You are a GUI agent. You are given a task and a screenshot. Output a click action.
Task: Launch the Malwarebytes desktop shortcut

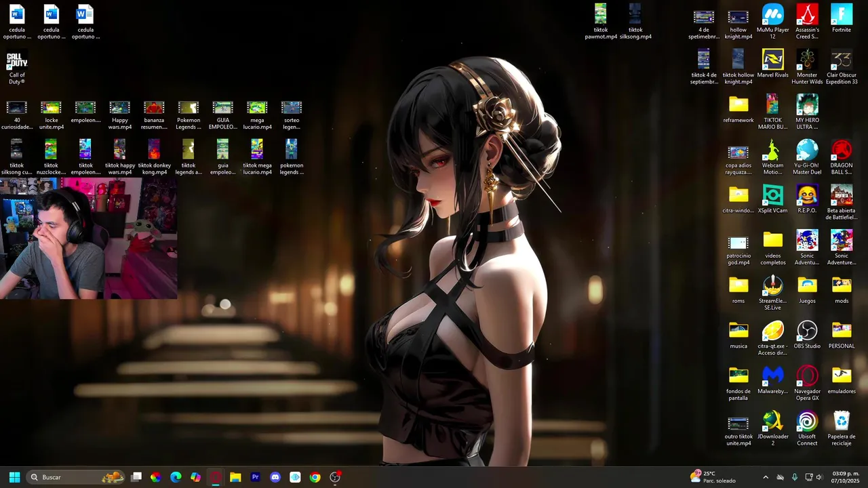tap(772, 380)
